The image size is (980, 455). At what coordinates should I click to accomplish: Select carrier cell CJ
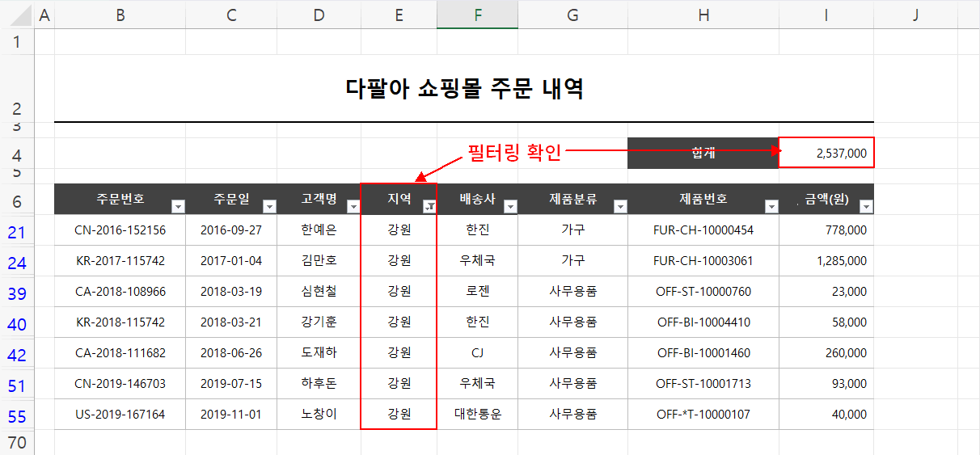click(478, 353)
